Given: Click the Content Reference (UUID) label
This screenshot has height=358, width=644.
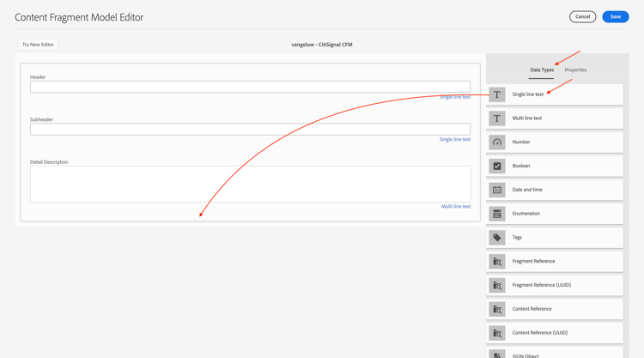Looking at the screenshot, I should coord(540,332).
